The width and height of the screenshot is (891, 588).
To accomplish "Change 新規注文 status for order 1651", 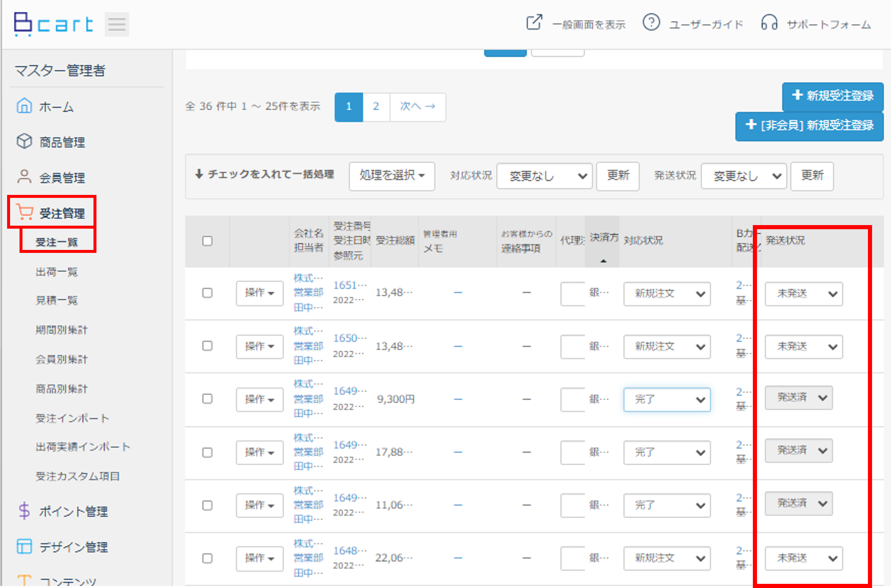I will click(667, 294).
